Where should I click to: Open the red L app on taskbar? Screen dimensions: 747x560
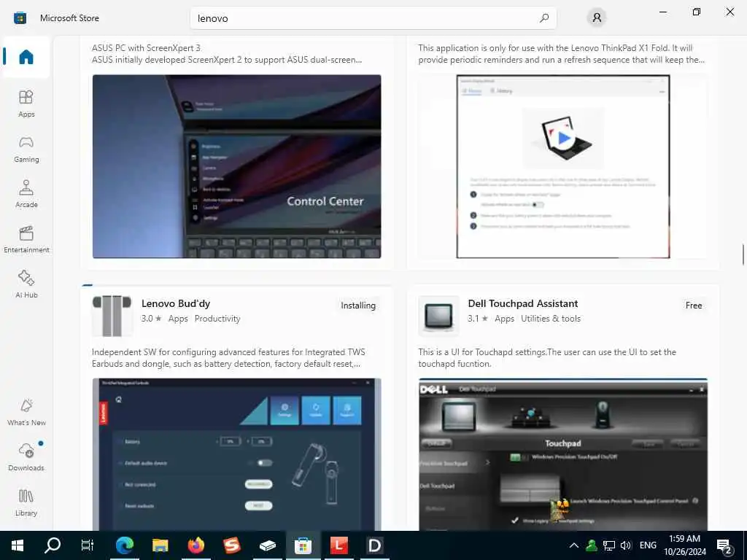tap(338, 545)
